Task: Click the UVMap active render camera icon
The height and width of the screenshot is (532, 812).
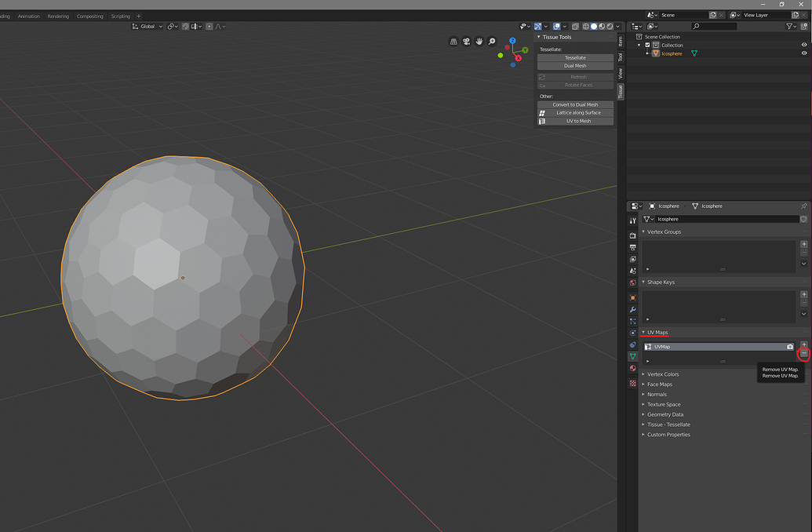Action: click(x=790, y=347)
